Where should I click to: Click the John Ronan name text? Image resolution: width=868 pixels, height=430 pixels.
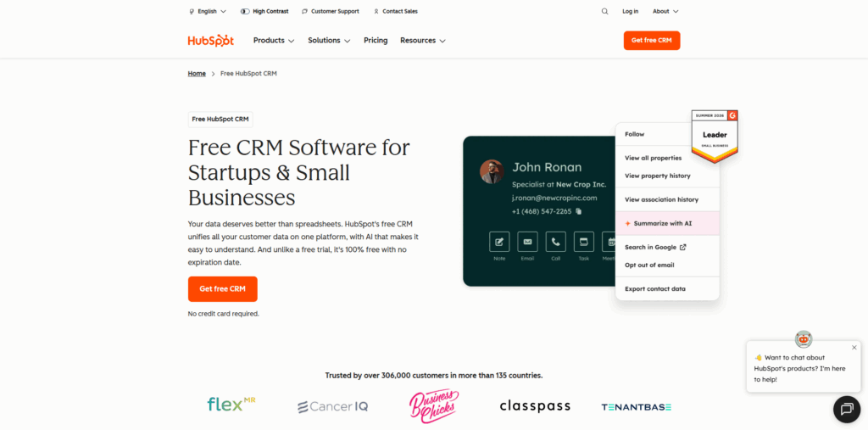547,167
